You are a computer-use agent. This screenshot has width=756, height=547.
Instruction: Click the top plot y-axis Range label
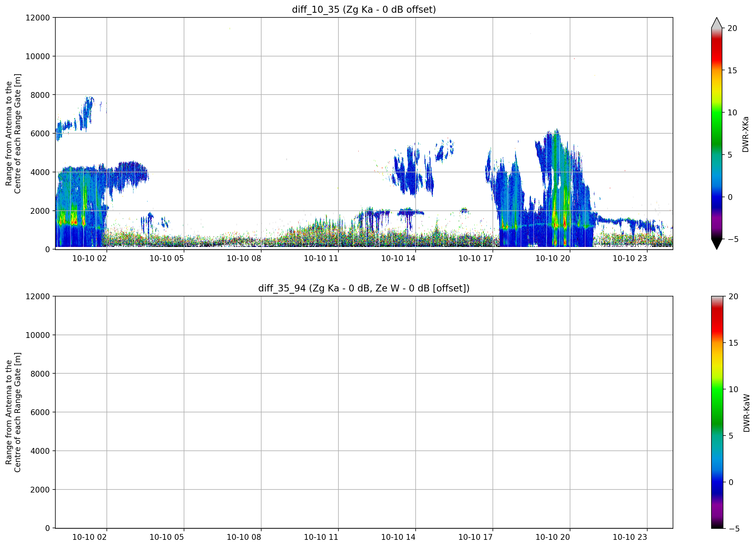pos(13,134)
